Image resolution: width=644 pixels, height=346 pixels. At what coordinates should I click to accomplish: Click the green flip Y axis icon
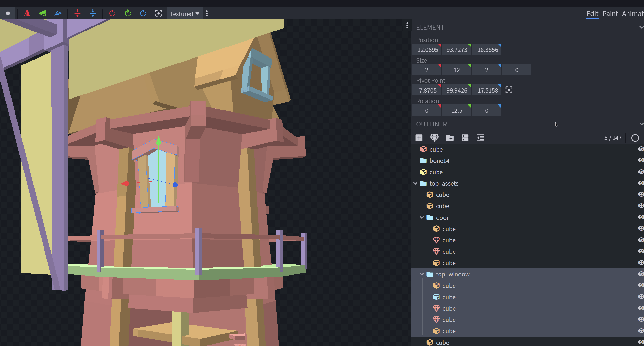click(x=43, y=13)
